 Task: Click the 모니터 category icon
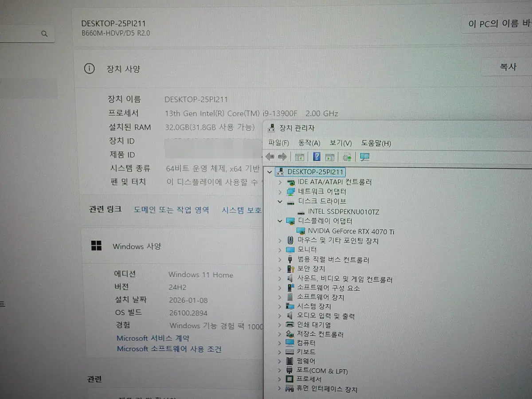(x=290, y=250)
